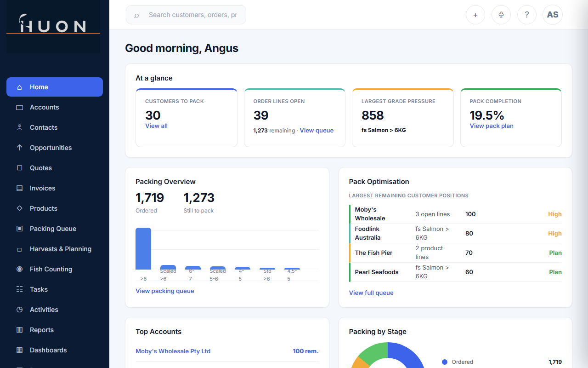This screenshot has height=368, width=588.
Task: Select Pearl Seafoods row
Action: [x=455, y=272]
